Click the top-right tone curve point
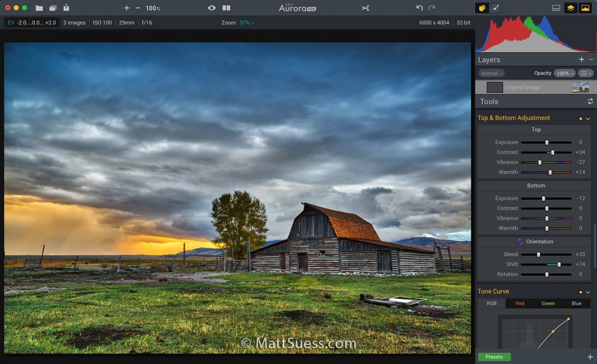Image resolution: width=597 pixels, height=364 pixels. pyautogui.click(x=568, y=319)
